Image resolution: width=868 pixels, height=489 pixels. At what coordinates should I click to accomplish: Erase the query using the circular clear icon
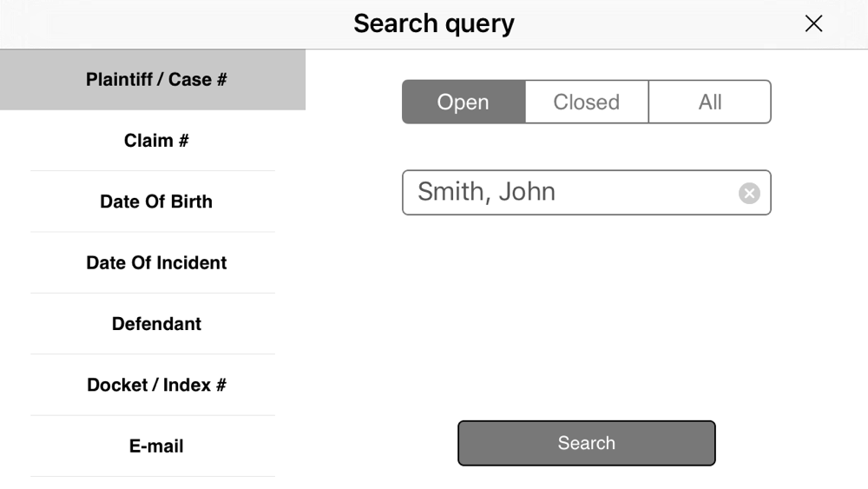pos(749,194)
